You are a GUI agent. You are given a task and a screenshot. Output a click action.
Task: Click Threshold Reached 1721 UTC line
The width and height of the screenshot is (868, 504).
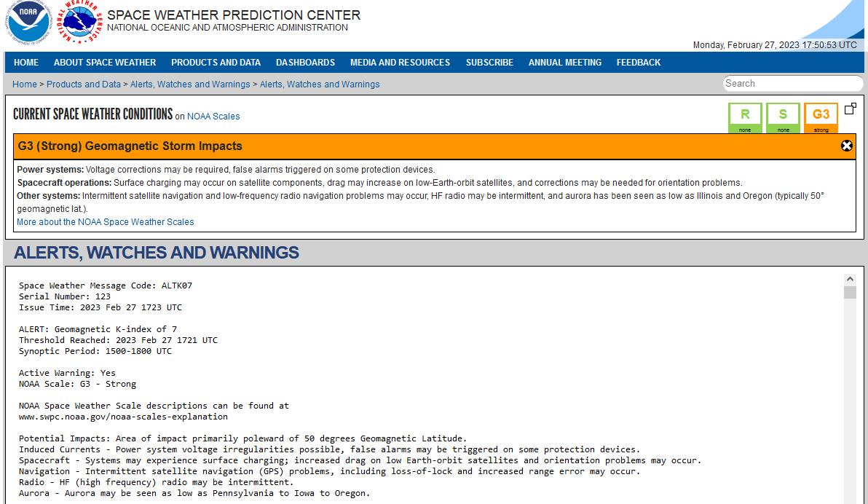pyautogui.click(x=118, y=340)
